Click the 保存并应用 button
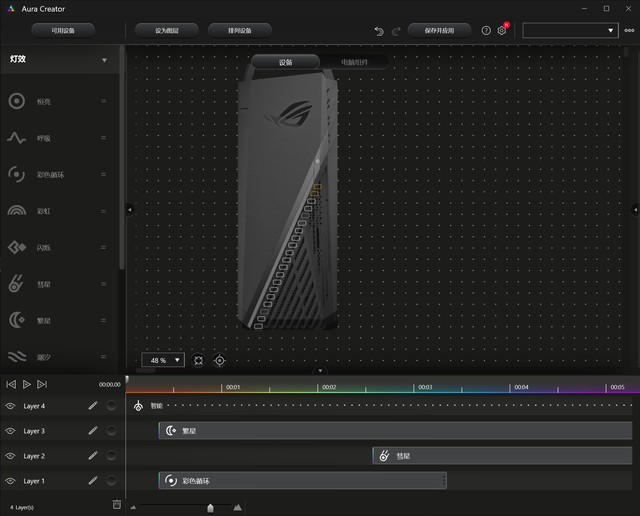This screenshot has height=516, width=640. coord(439,31)
